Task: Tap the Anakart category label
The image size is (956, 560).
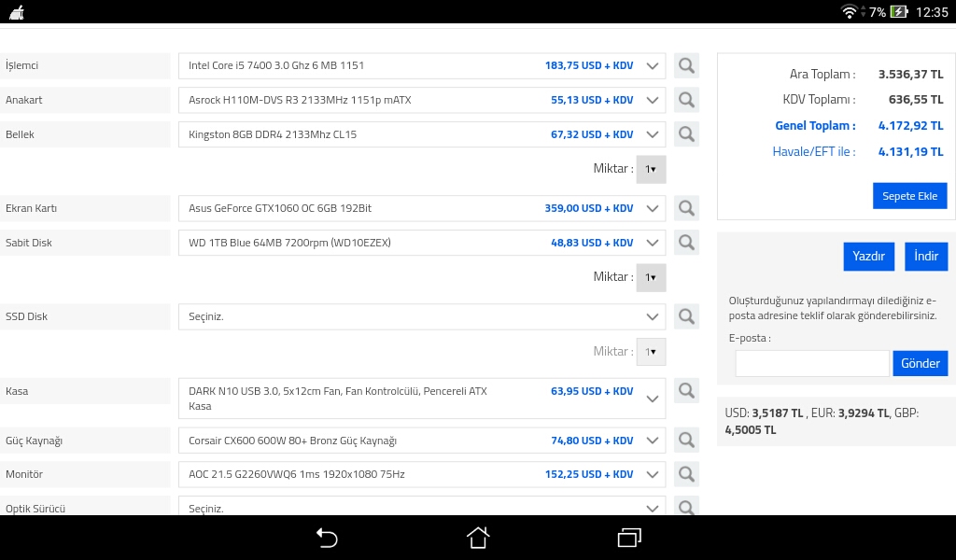Action: click(x=23, y=100)
